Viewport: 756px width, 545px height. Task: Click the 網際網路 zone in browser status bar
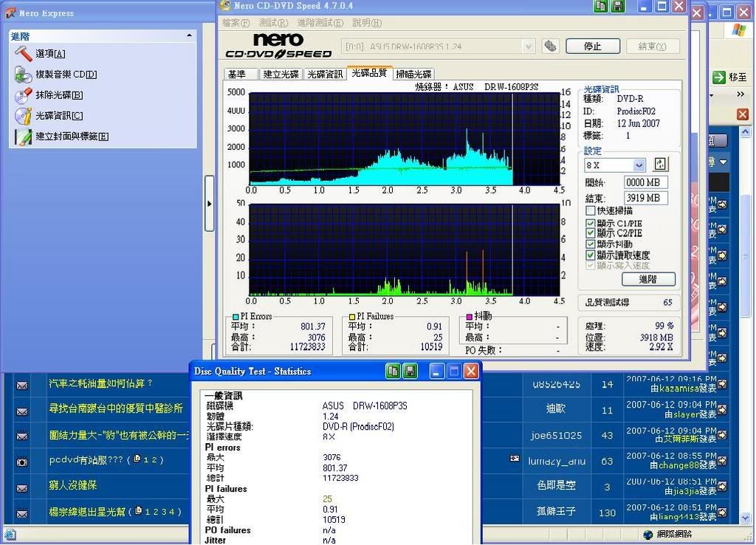point(667,534)
